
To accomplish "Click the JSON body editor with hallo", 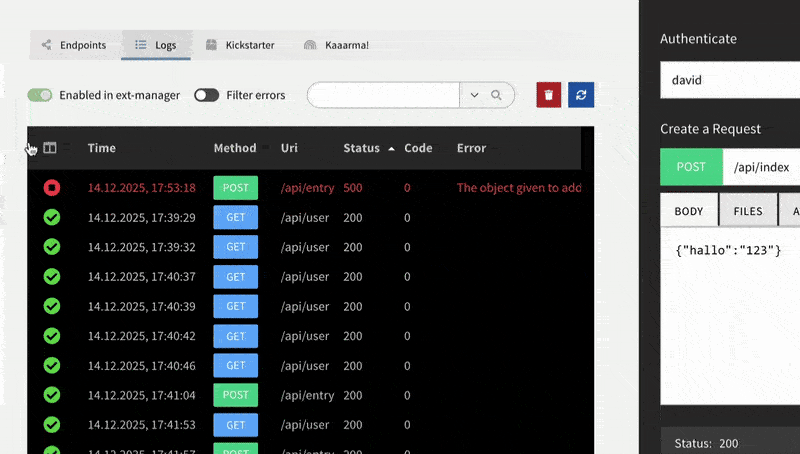I will pyautogui.click(x=730, y=316).
